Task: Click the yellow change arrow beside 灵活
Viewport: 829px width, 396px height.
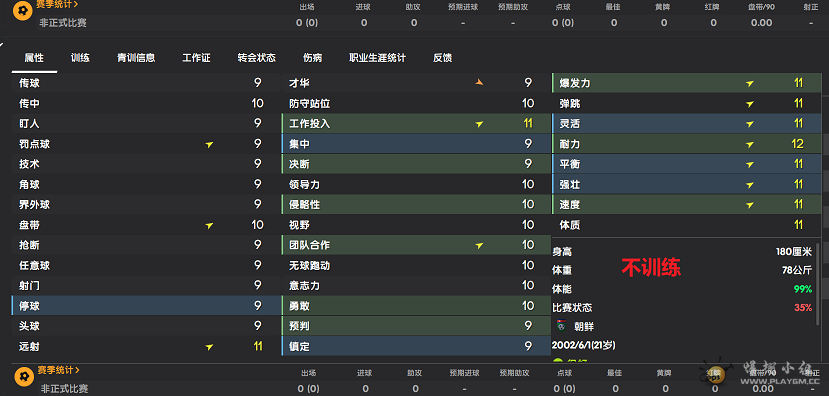Action: 750,124
